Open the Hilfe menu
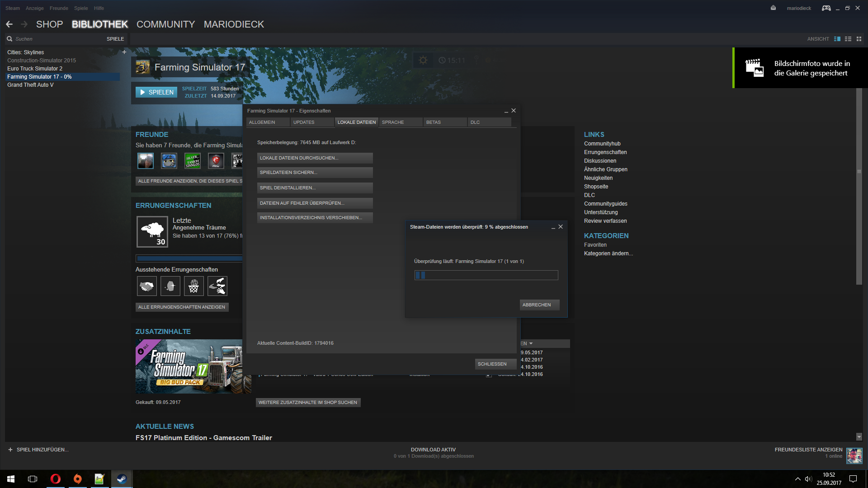868x488 pixels. [x=99, y=8]
